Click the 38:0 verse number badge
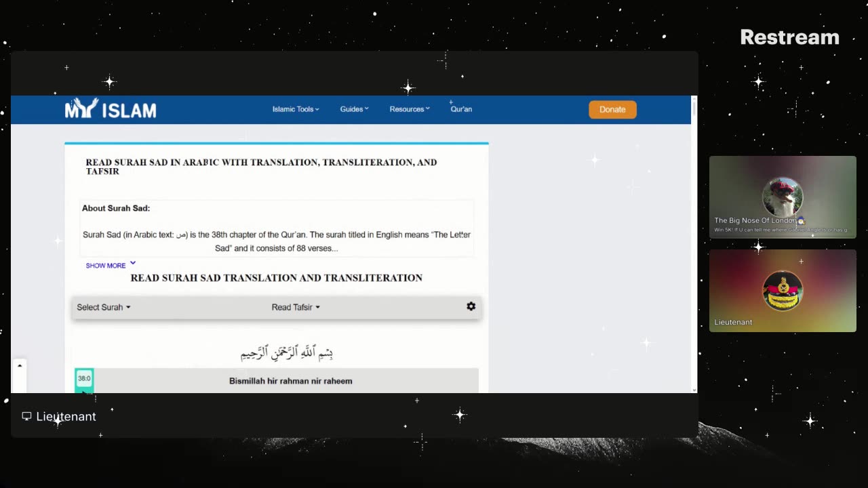The width and height of the screenshot is (868, 488). (x=84, y=378)
